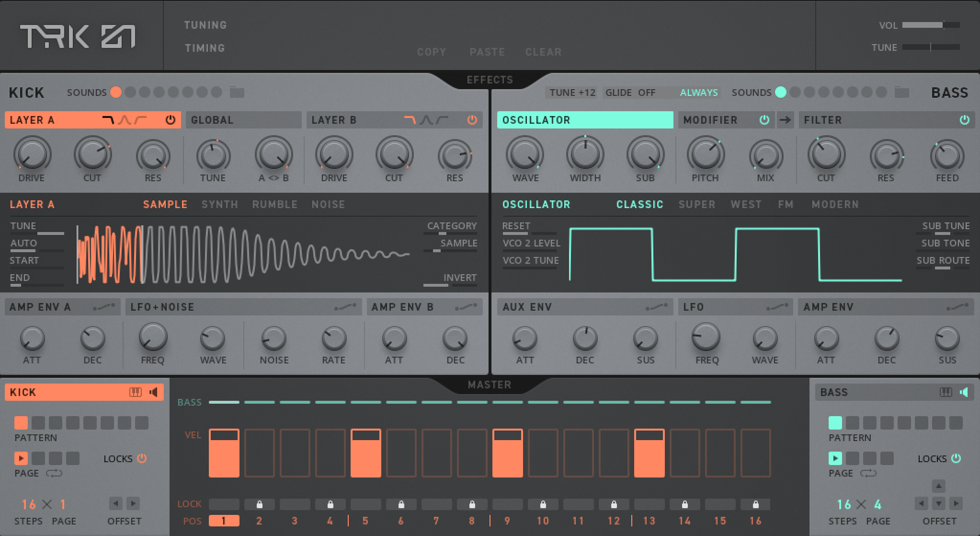
Task: Open the Kick sounds folder icon
Action: 237,92
